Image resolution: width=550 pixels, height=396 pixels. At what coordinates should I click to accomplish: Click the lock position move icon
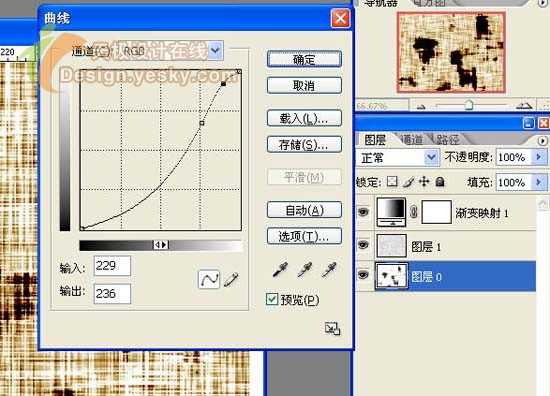pyautogui.click(x=424, y=182)
